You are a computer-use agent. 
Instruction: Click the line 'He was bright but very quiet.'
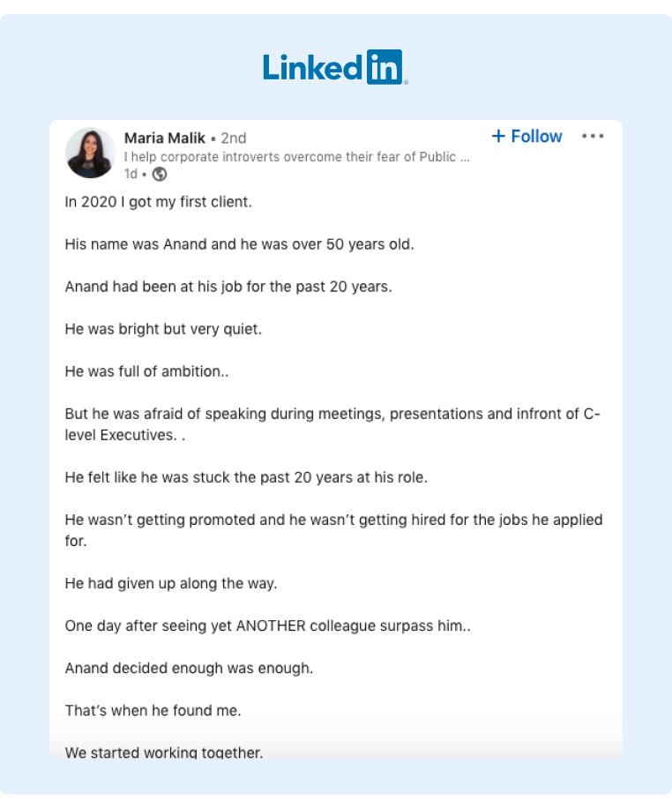tap(163, 329)
